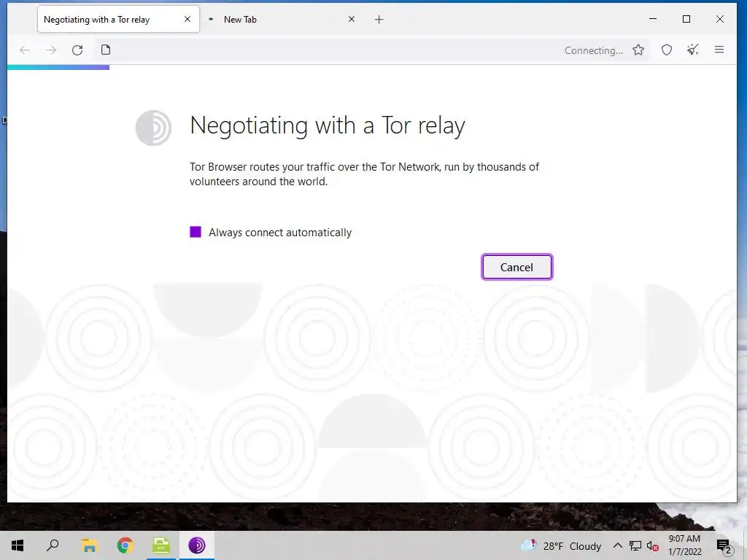Click the Back navigation arrow
The image size is (747, 560).
[25, 50]
